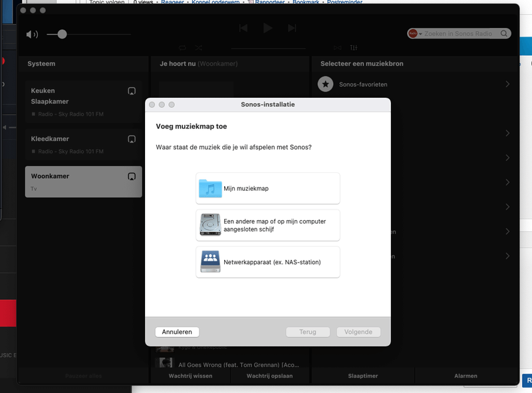Click Wachtrij wissen button
Viewport: 532px width, 393px height.
pos(190,376)
